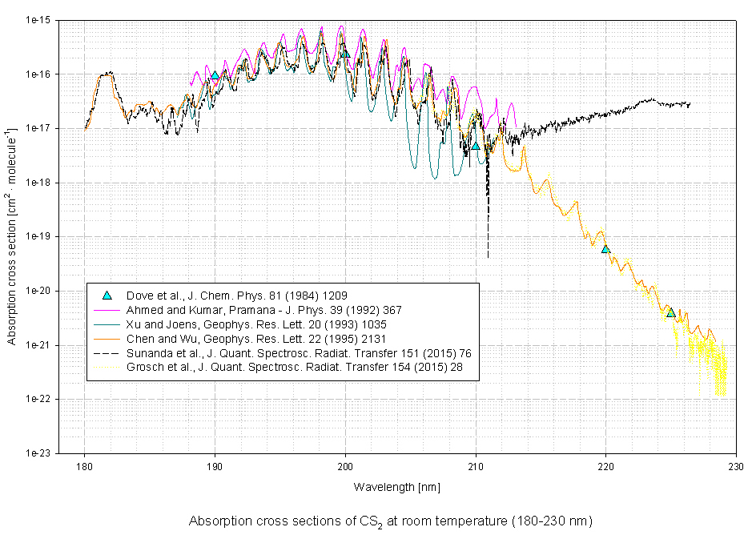The image size is (756, 535).
Task: Click the teal line sample for Xu and Joens
Action: click(x=106, y=324)
